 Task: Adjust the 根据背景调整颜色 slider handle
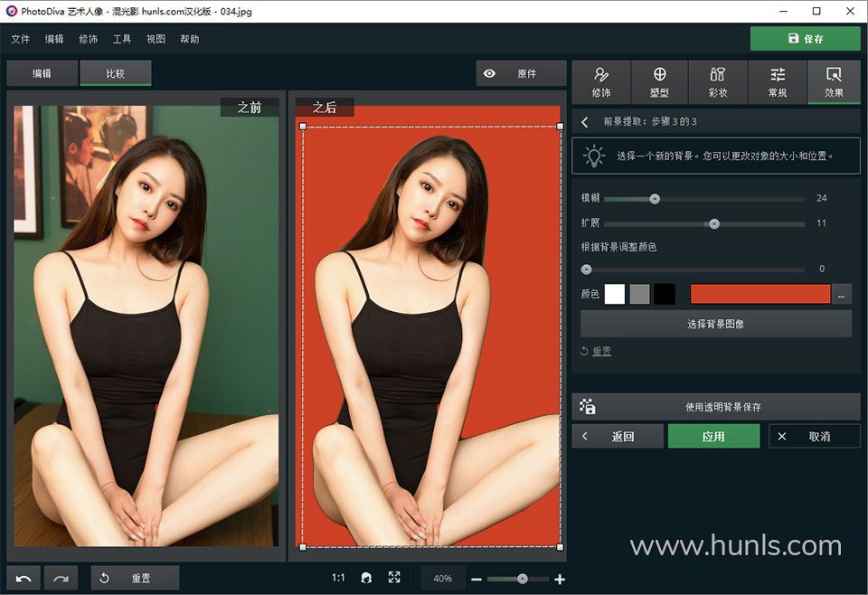[586, 269]
